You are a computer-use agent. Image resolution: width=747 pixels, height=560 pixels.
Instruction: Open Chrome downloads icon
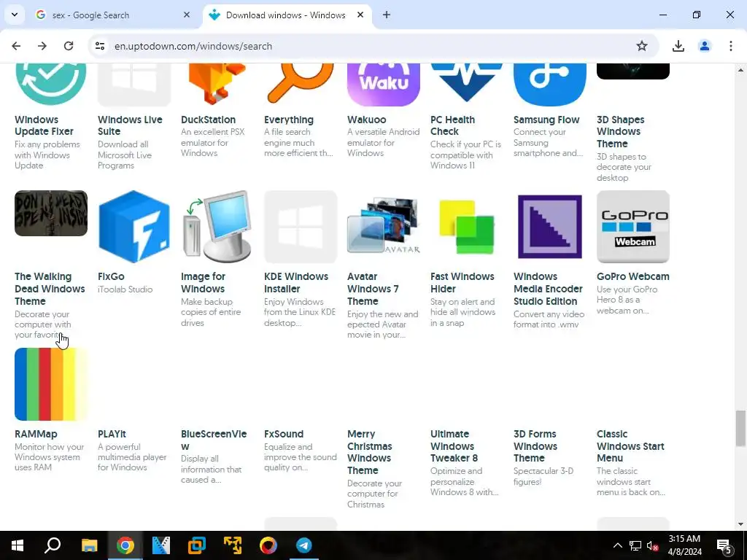678,46
